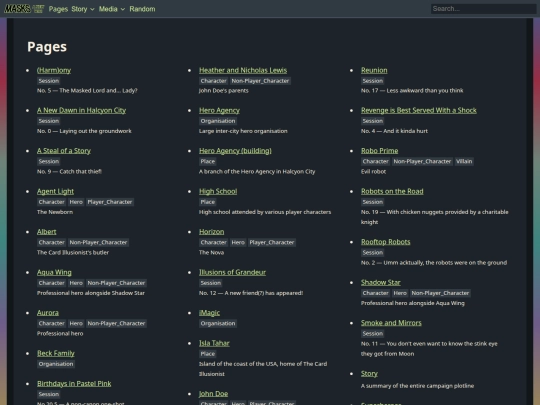Viewport: 540px width, 405px height.
Task: Focus the Search input field
Action: [483, 9]
